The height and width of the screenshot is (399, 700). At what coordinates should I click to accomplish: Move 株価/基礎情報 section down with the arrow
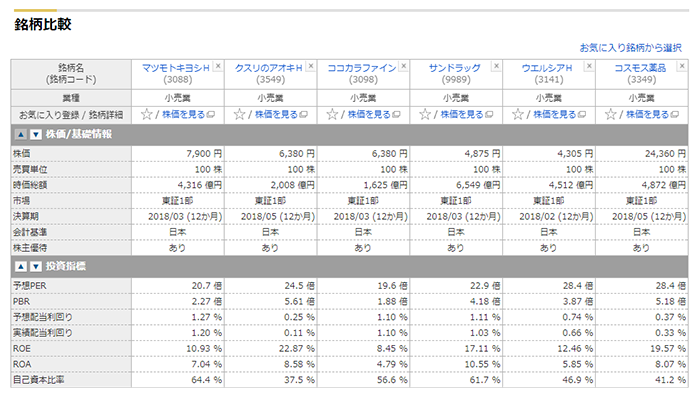(36, 134)
